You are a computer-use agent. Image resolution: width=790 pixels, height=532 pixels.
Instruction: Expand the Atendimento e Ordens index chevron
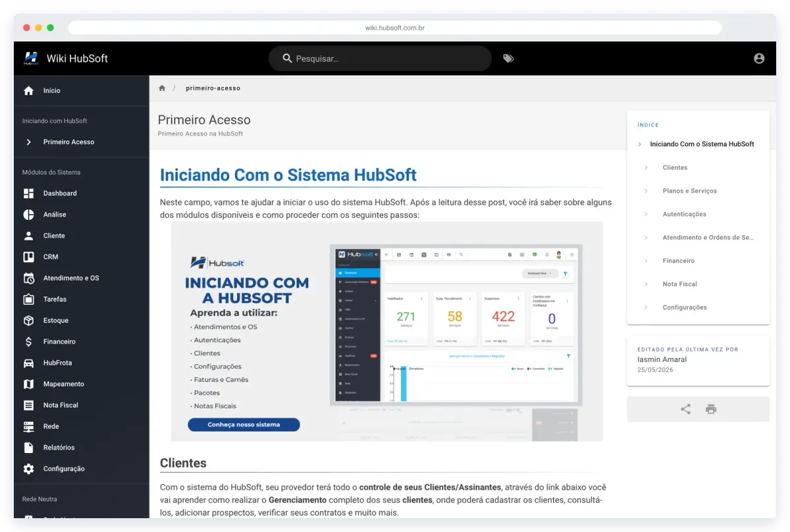pyautogui.click(x=646, y=238)
